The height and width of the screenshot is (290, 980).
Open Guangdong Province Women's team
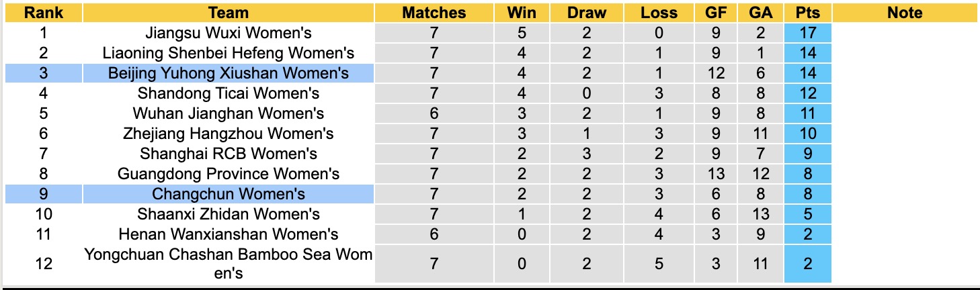[x=229, y=174]
